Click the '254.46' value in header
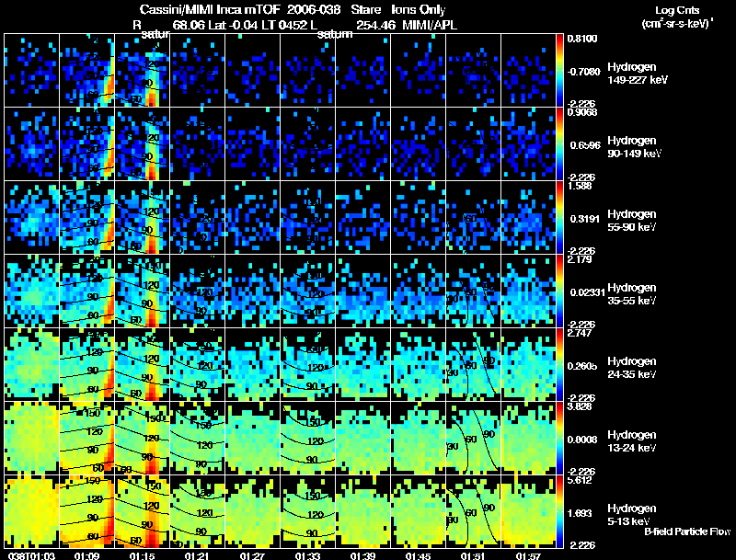The height and width of the screenshot is (560, 736). (375, 25)
